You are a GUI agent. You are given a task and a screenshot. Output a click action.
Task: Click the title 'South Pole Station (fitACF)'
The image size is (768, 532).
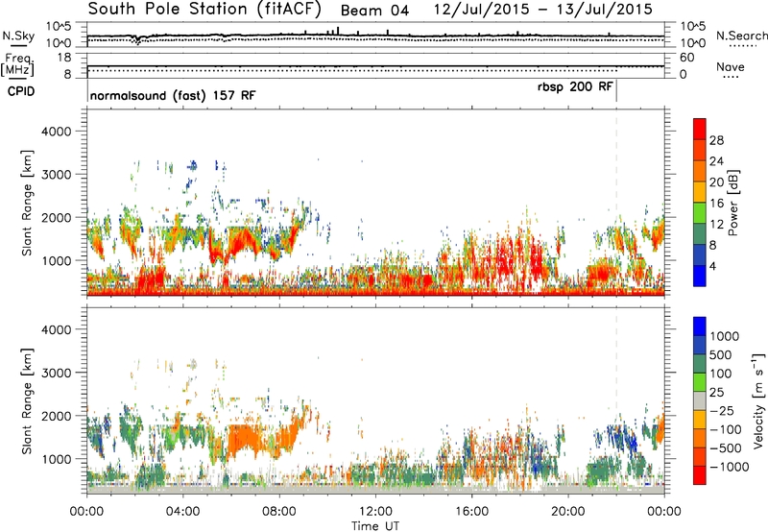click(x=204, y=10)
